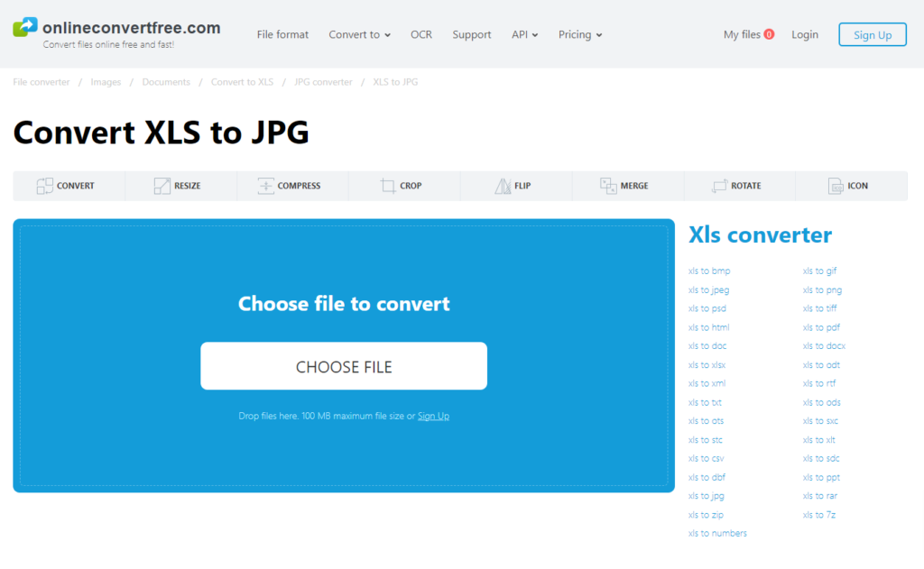Open My files with notification badge
This screenshot has height=569, width=924.
click(x=748, y=34)
